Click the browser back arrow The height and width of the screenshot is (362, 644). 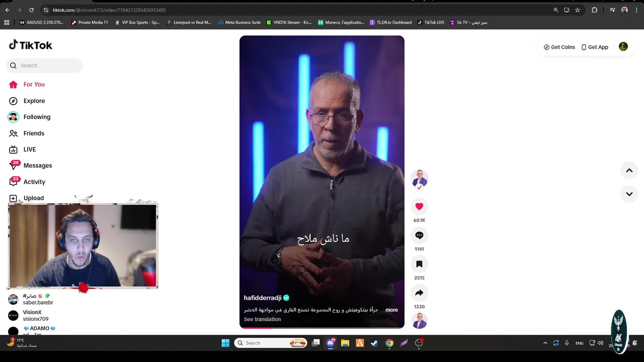point(7,10)
